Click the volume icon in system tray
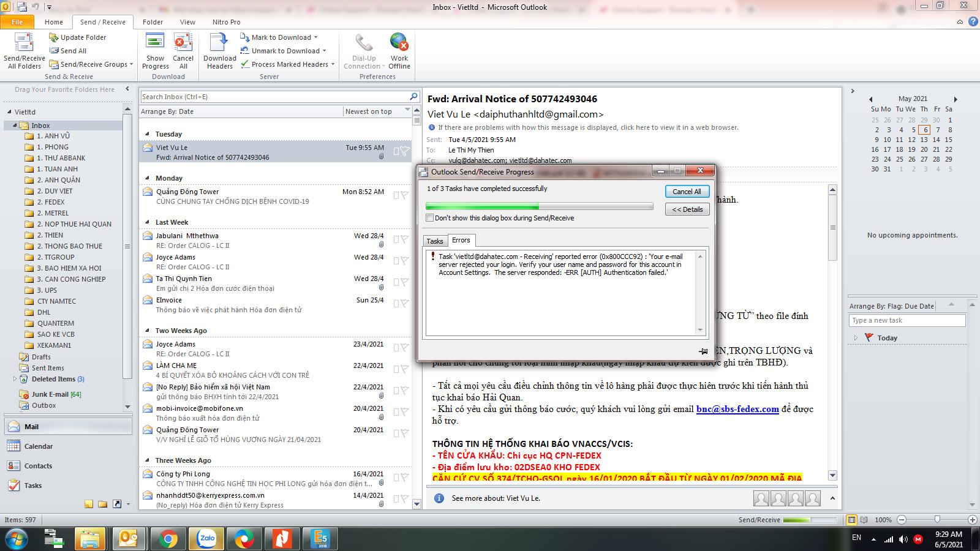The image size is (980, 551). [x=904, y=539]
